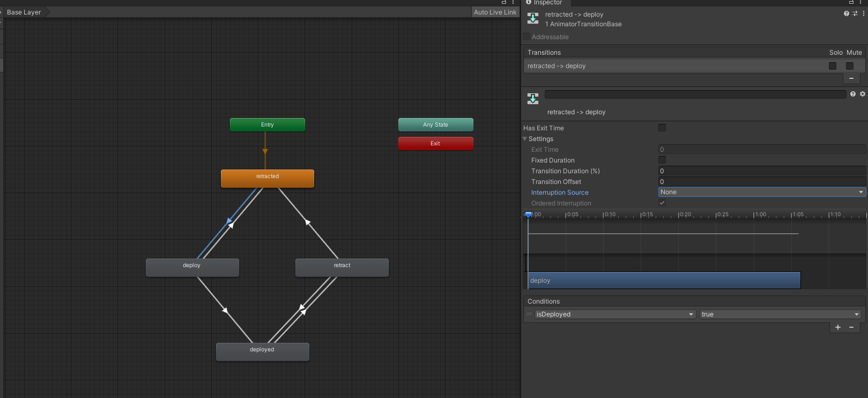Image resolution: width=868 pixels, height=398 pixels.
Task: Toggle the Auto Live Link button
Action: coord(495,12)
